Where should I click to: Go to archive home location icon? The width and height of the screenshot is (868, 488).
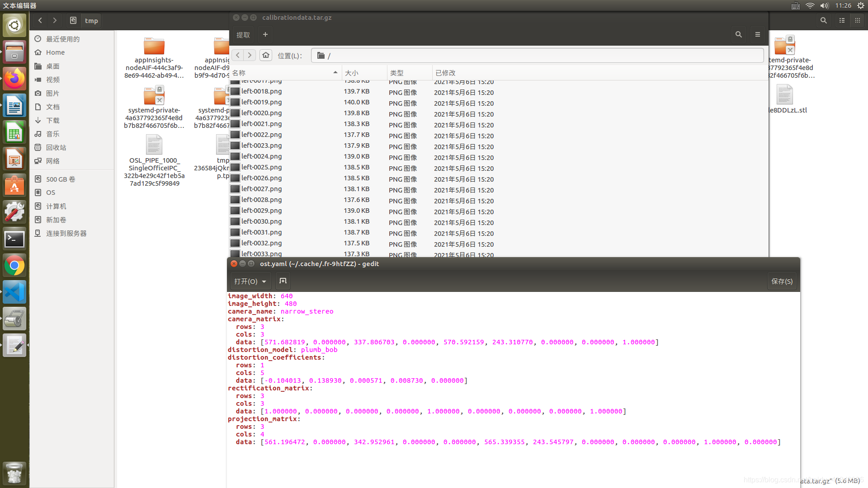click(266, 55)
